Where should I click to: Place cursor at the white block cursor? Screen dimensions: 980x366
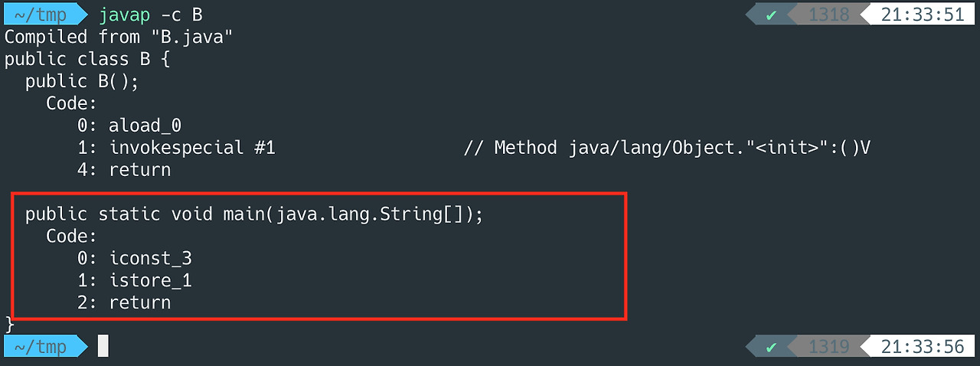click(x=103, y=347)
